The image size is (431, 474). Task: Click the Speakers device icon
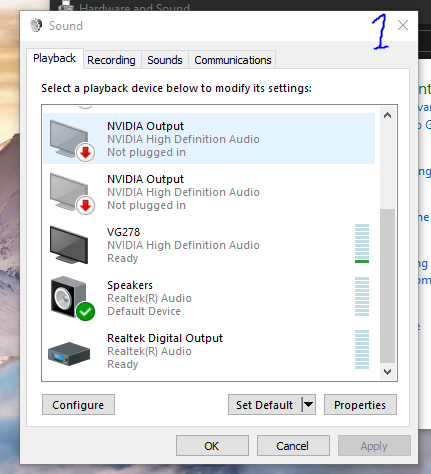point(72,298)
